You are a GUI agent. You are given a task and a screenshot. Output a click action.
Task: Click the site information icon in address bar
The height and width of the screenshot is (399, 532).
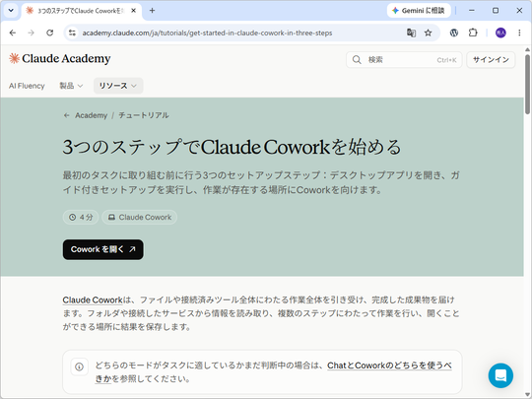coord(72,33)
